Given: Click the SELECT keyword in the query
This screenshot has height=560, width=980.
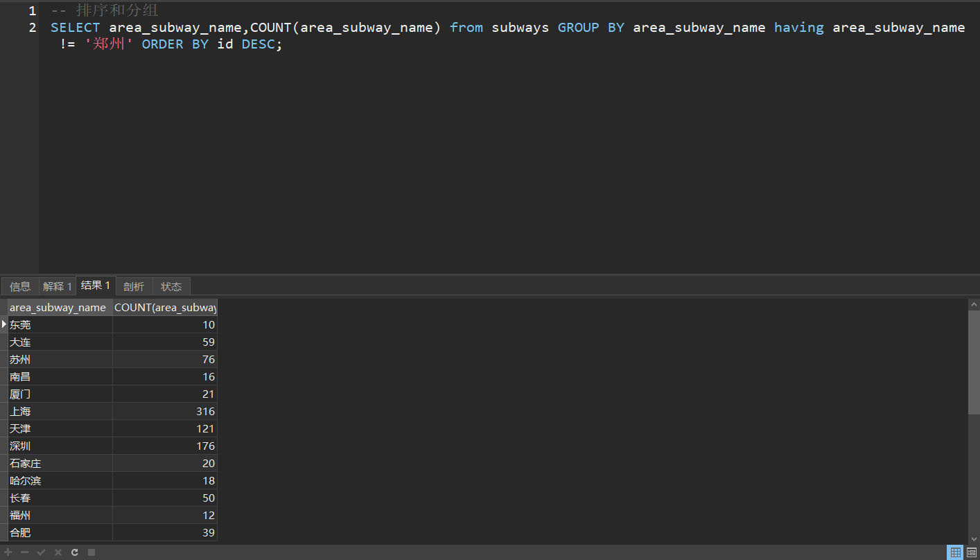Looking at the screenshot, I should click(76, 28).
